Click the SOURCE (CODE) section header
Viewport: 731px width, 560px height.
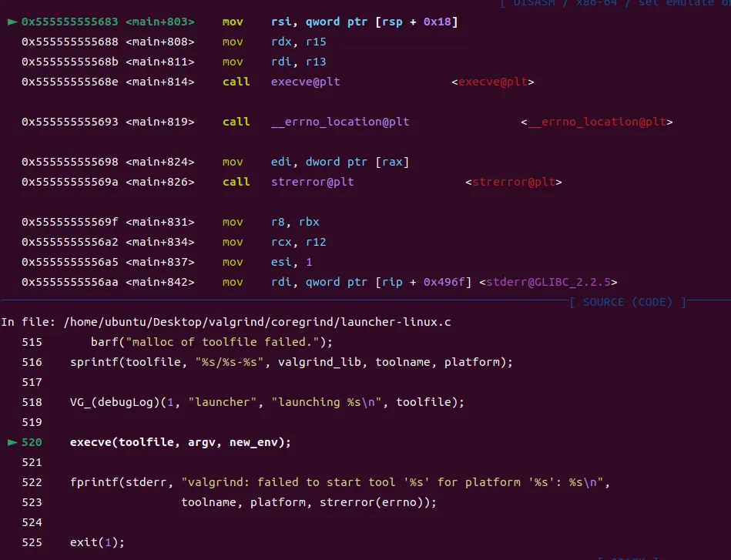coord(628,302)
